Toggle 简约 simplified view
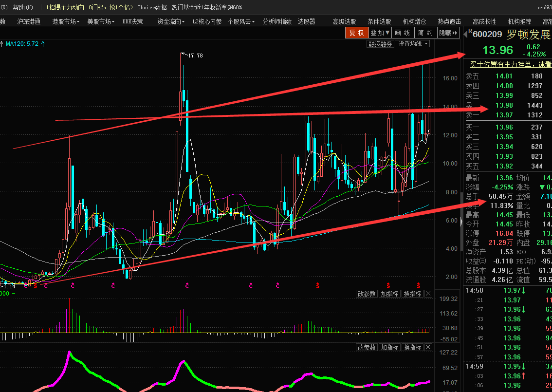This screenshot has height=392, width=552. point(425,33)
